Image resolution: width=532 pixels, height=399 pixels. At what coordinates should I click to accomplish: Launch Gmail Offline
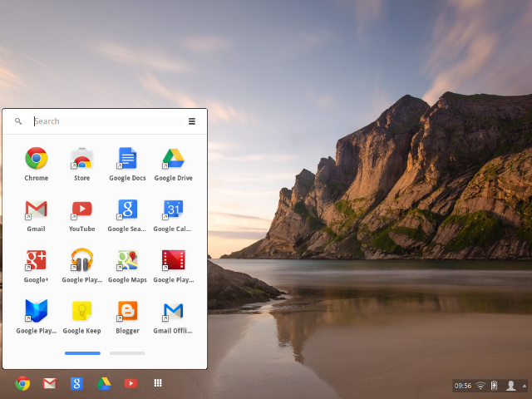pyautogui.click(x=173, y=311)
